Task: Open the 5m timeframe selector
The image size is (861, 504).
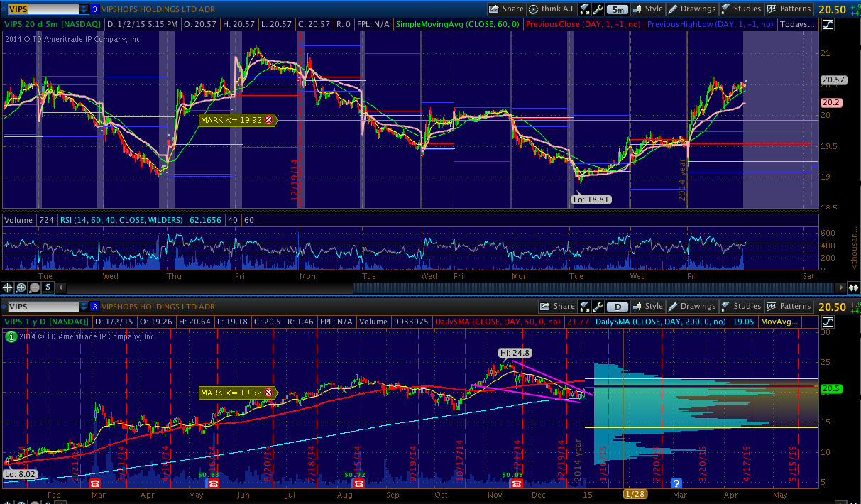Action: click(x=619, y=9)
